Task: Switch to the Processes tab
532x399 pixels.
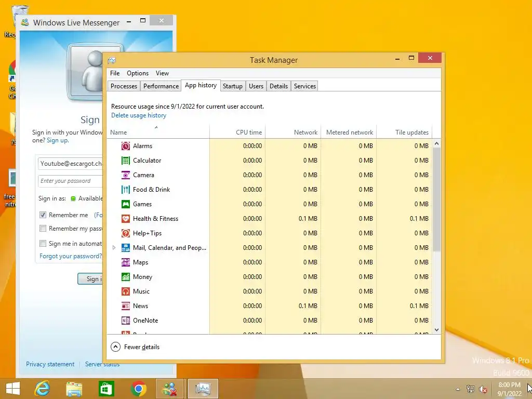Action: pyautogui.click(x=124, y=86)
